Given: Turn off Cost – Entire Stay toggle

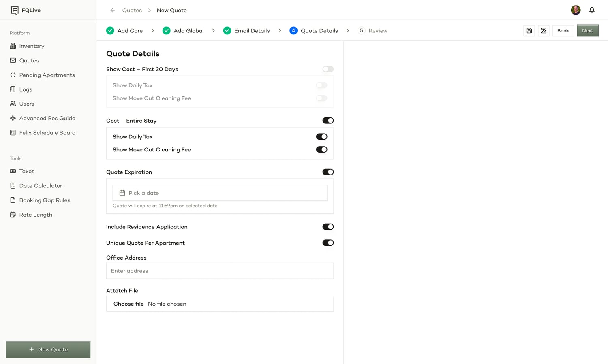Looking at the screenshot, I should [x=328, y=121].
